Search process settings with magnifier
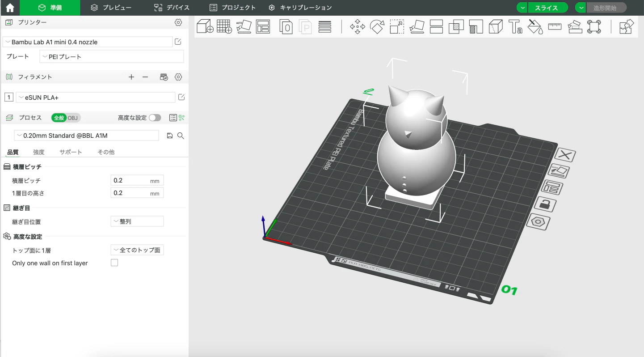 point(181,136)
